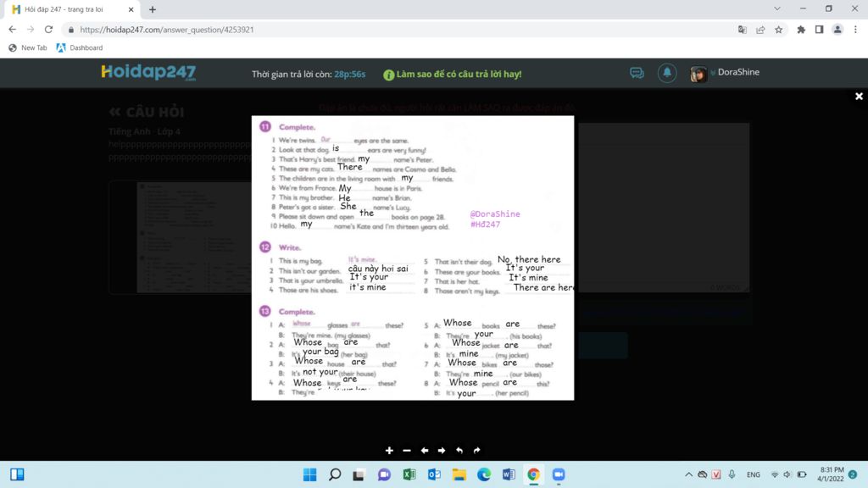
Task: Open Zoom from taskbar
Action: pos(559,474)
